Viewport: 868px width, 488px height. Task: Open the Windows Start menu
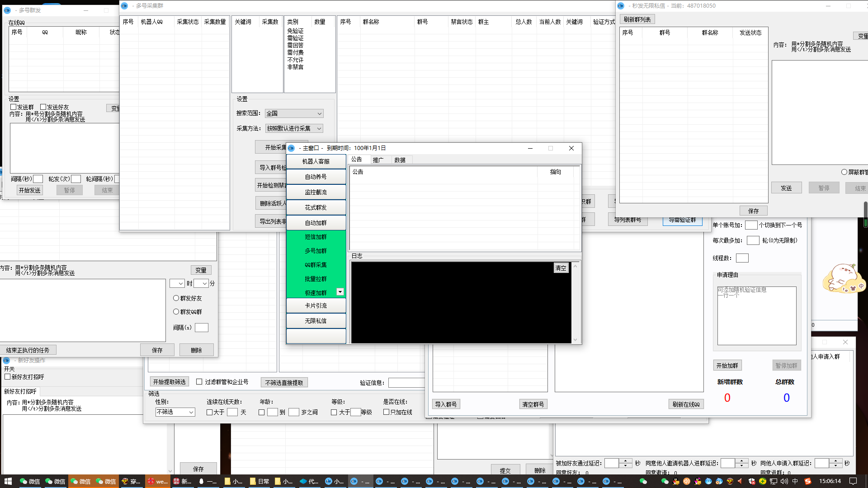(7, 481)
